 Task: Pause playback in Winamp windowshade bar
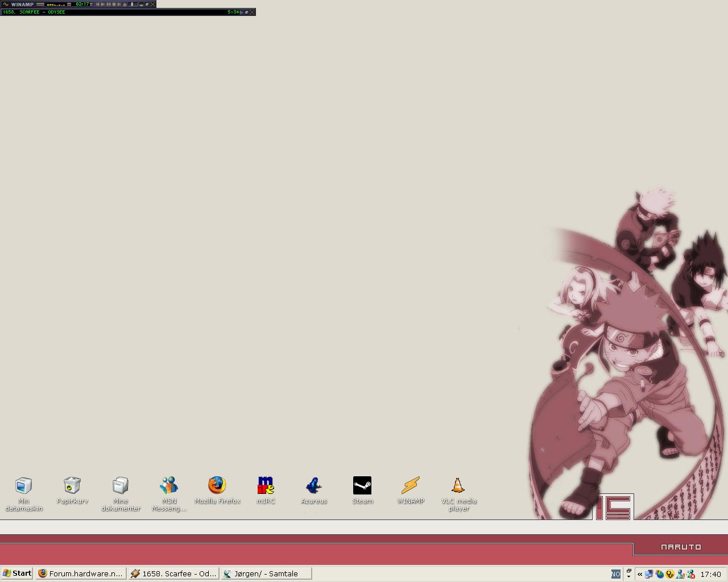click(109, 4)
